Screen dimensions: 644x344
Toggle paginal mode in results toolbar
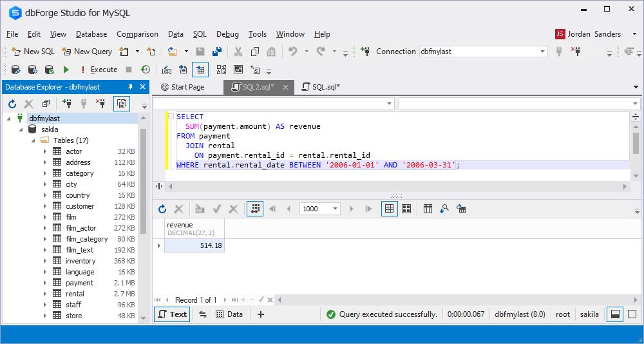(x=256, y=209)
